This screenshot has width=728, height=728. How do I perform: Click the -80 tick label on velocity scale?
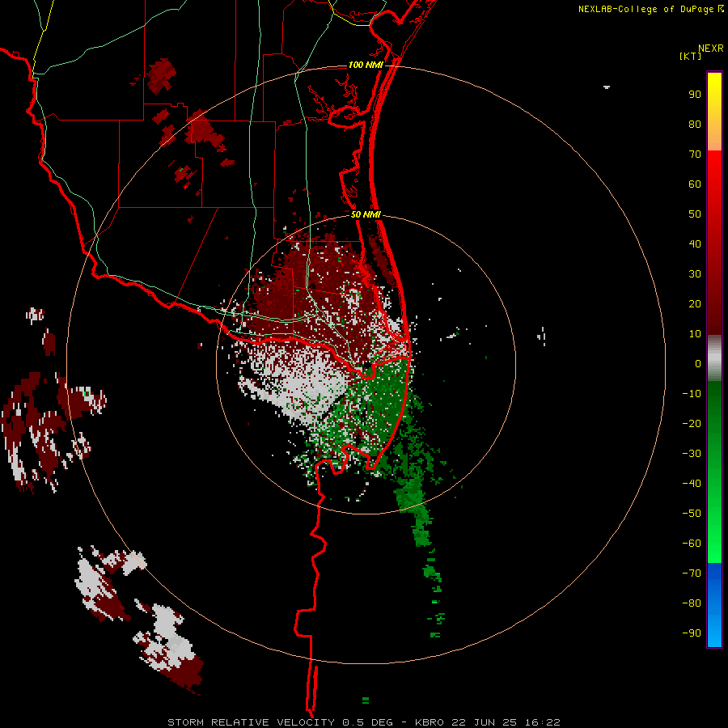pos(692,603)
